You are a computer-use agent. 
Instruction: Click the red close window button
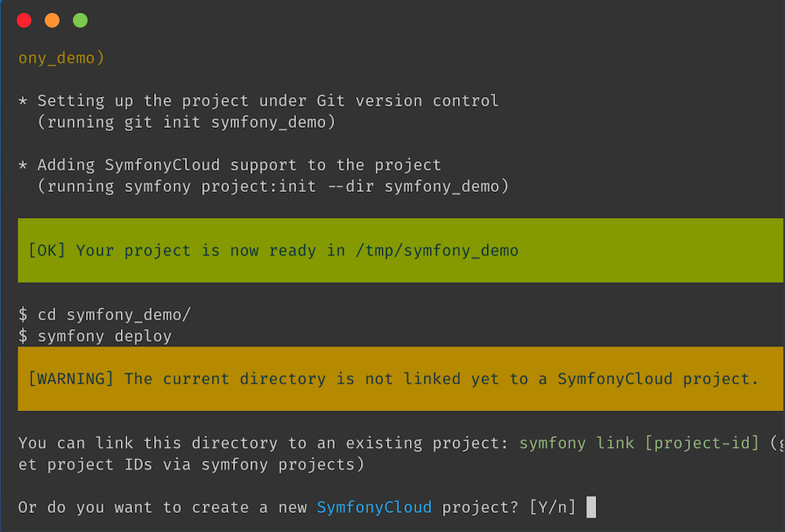coord(24,21)
